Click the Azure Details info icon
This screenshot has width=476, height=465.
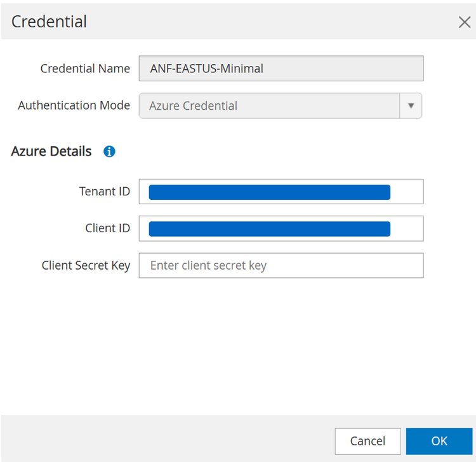109,152
